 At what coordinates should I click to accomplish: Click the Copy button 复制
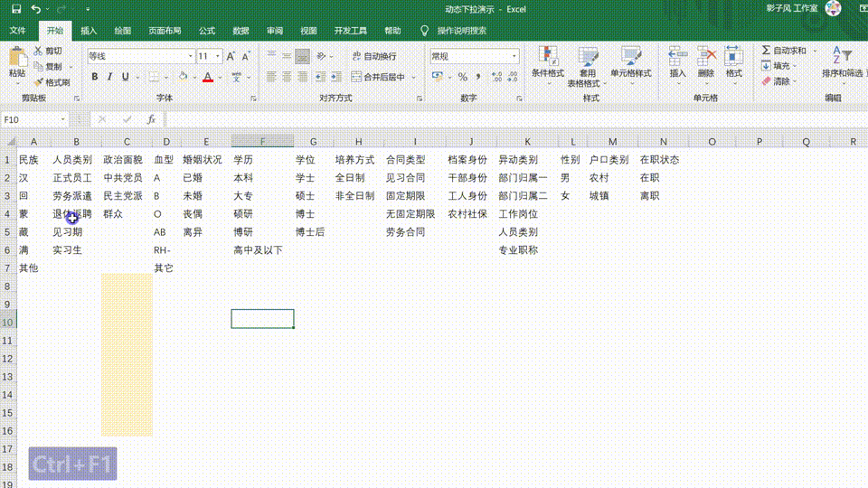click(48, 66)
